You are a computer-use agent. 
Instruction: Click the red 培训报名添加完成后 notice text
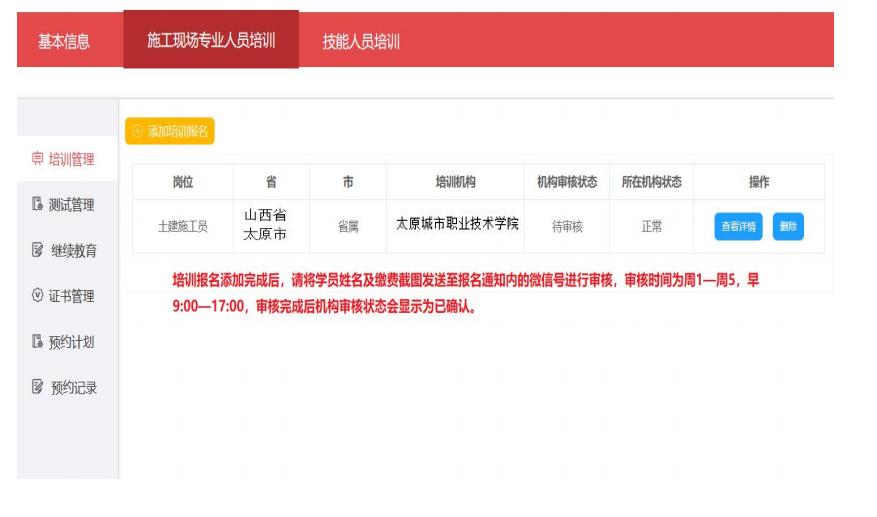coord(465,293)
